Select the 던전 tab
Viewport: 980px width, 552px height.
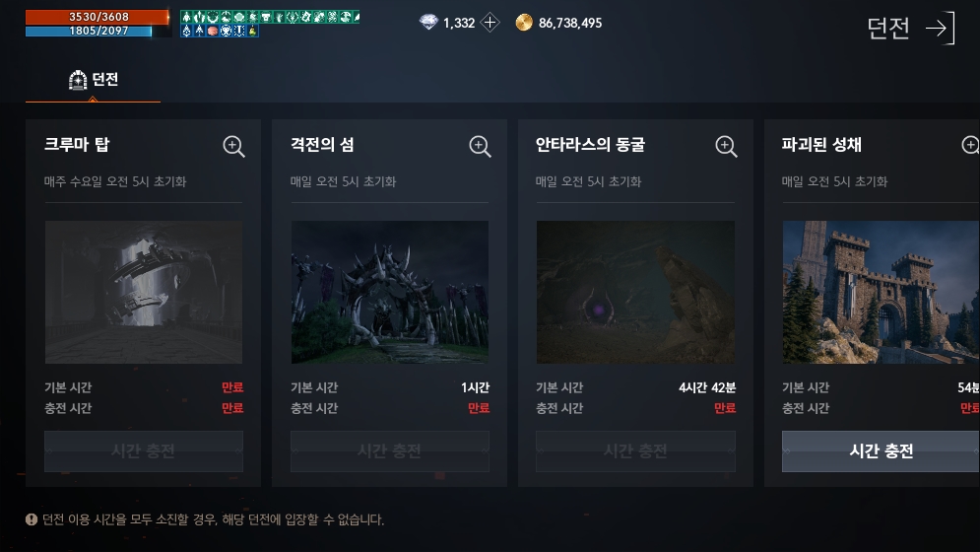point(94,80)
